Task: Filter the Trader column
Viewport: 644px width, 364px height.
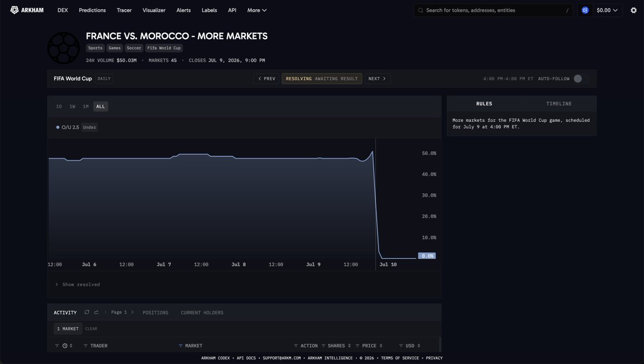Action: [85, 346]
